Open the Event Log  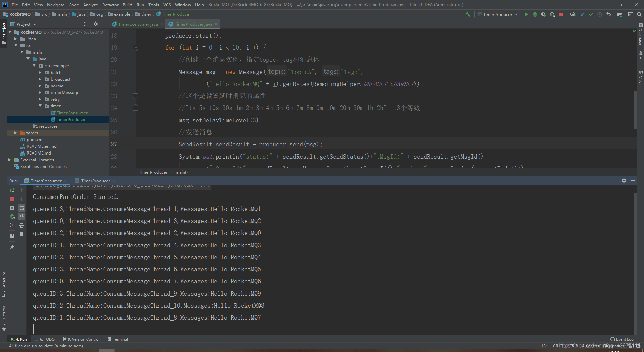point(622,339)
